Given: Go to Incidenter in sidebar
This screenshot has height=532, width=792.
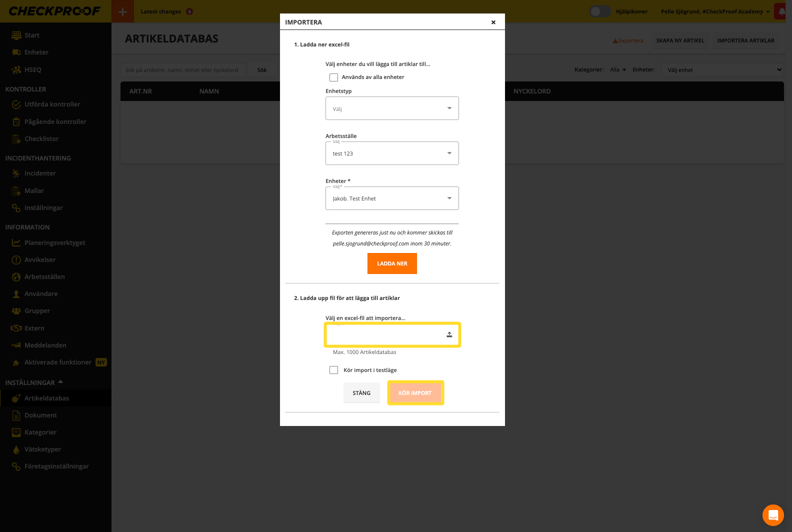Looking at the screenshot, I should click(x=40, y=173).
